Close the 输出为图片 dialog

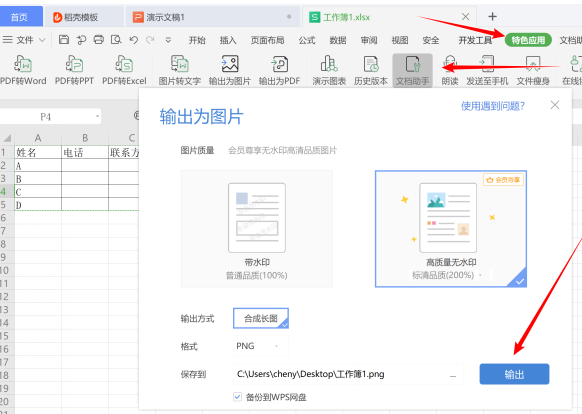pos(555,105)
